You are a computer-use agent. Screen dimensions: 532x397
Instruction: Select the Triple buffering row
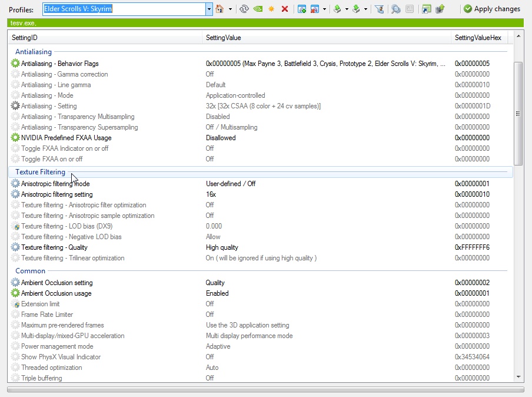(261, 378)
